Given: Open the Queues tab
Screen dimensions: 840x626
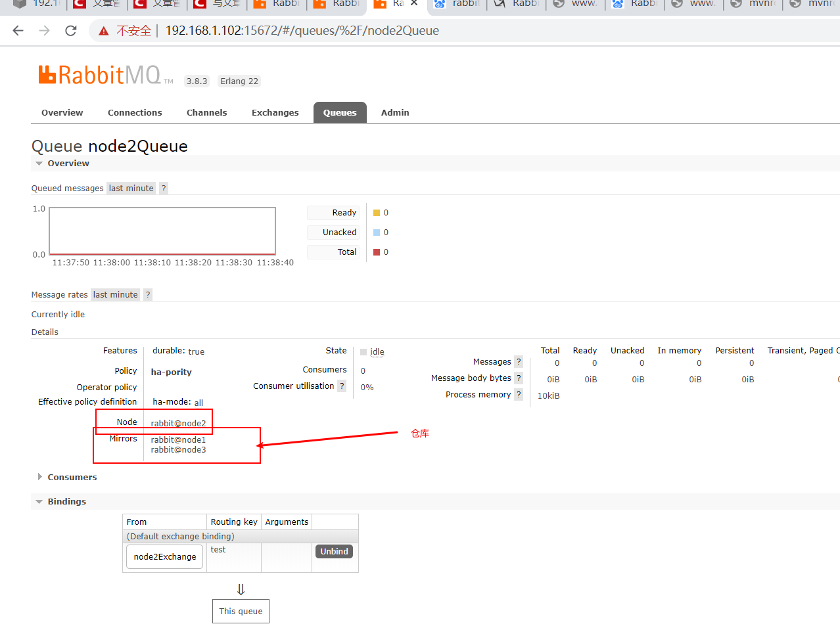Looking at the screenshot, I should (340, 112).
